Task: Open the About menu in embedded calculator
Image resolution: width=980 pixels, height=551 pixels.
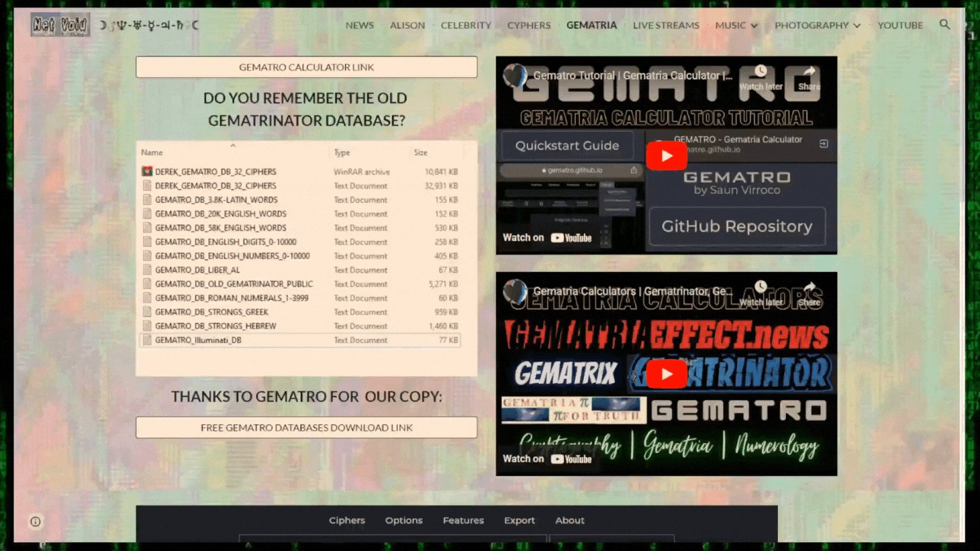Action: pyautogui.click(x=570, y=520)
